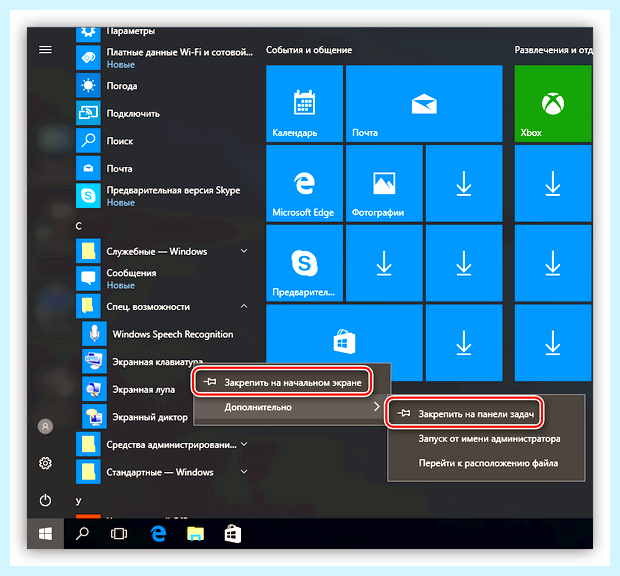Click the Стандартные — Windows folder label
Screen dimensions: 620x576
point(160,472)
